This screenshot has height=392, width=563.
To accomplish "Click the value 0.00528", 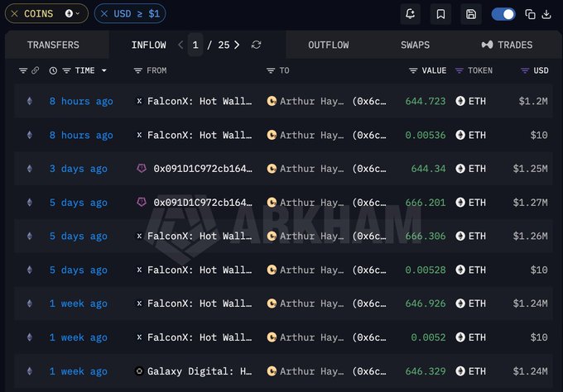I will pos(426,270).
